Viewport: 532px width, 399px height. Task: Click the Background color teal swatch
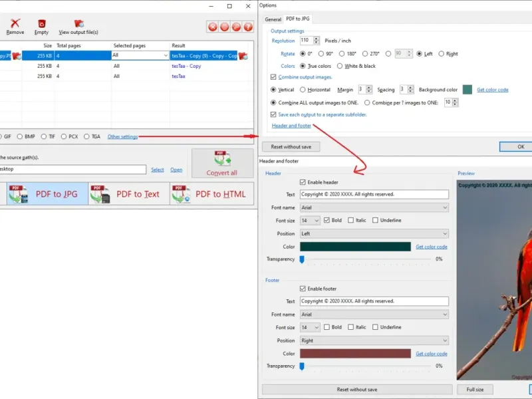(x=467, y=90)
